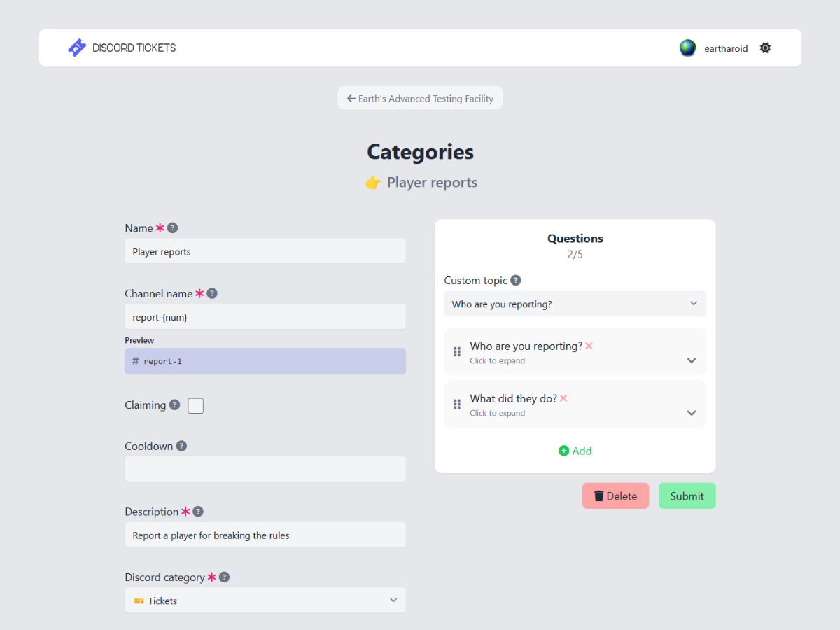Screen dimensions: 840x630
Task: Click the help icon beside Name
Action: pos(173,228)
